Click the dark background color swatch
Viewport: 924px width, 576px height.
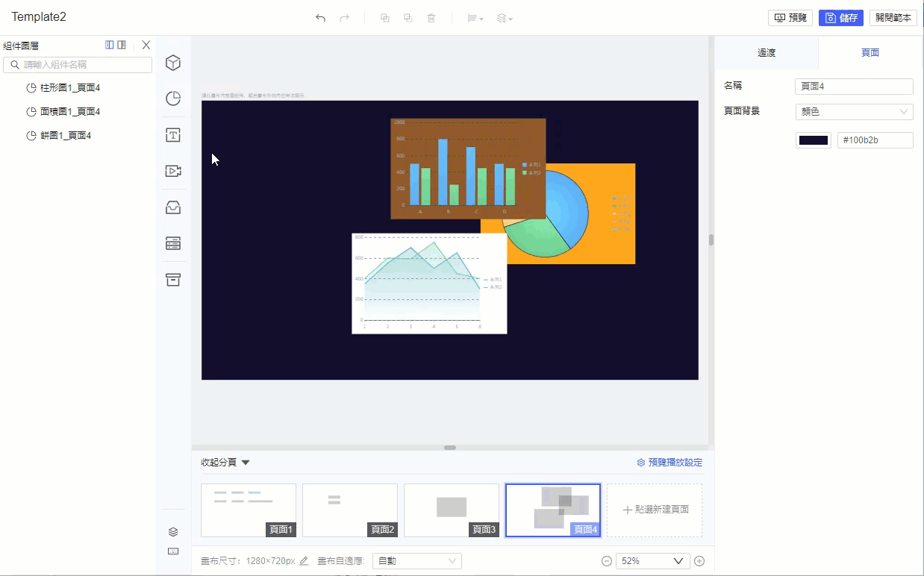814,140
